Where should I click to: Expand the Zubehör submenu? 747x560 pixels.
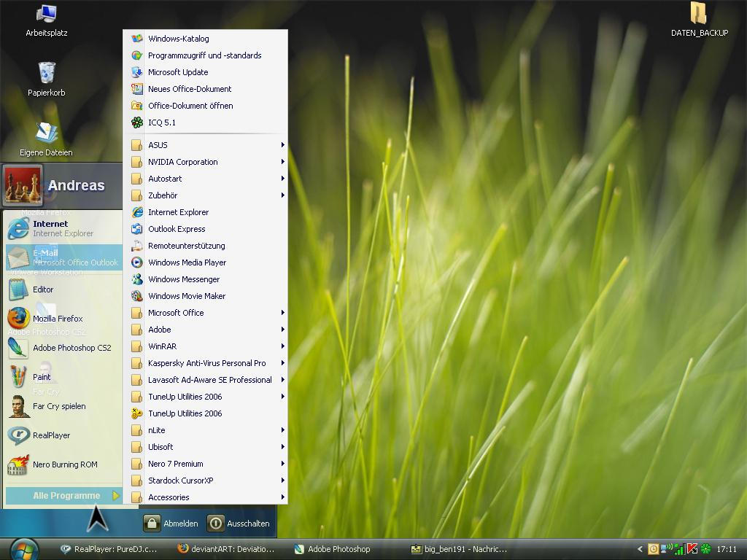coord(205,195)
